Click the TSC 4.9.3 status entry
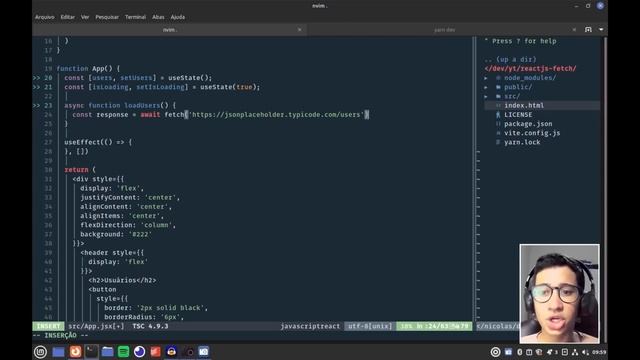Viewport: 640px width, 360px height. pyautogui.click(x=150, y=326)
